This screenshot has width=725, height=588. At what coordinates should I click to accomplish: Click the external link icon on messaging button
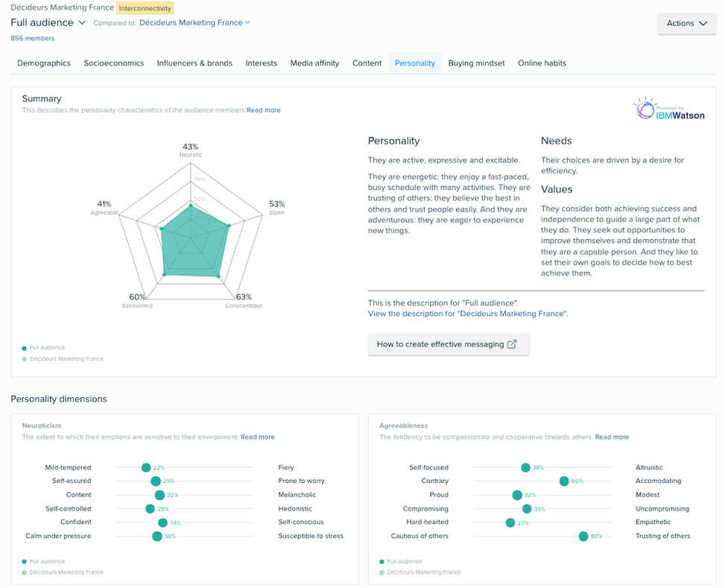pos(512,344)
